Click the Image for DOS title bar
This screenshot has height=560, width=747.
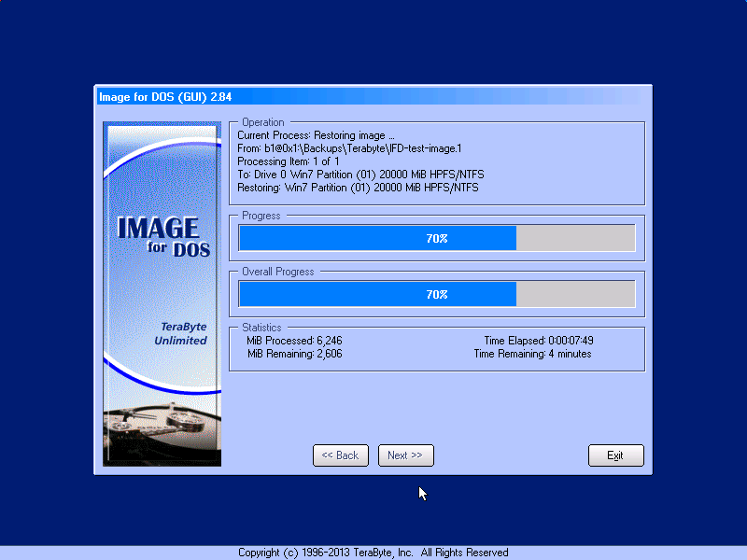(x=372, y=96)
